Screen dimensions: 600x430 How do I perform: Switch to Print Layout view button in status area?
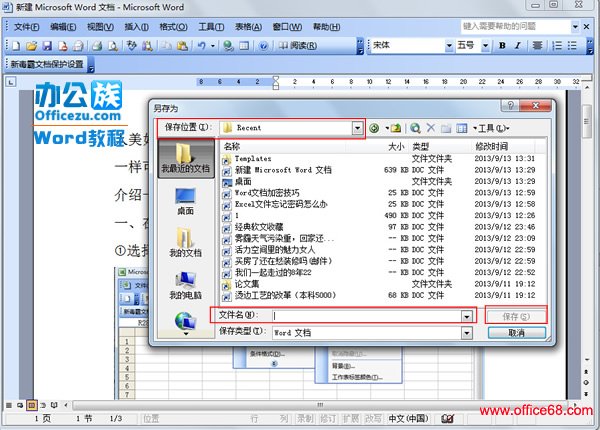31,405
